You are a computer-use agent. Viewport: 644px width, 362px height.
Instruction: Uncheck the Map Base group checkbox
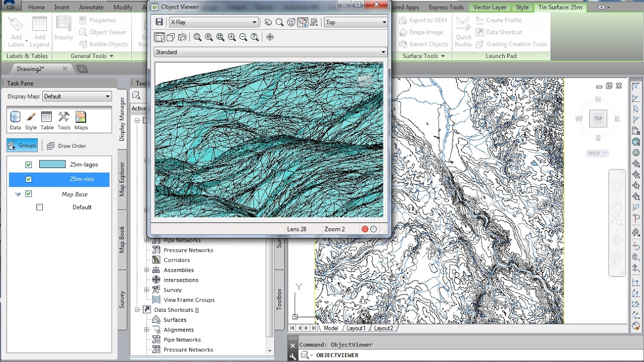pos(29,194)
